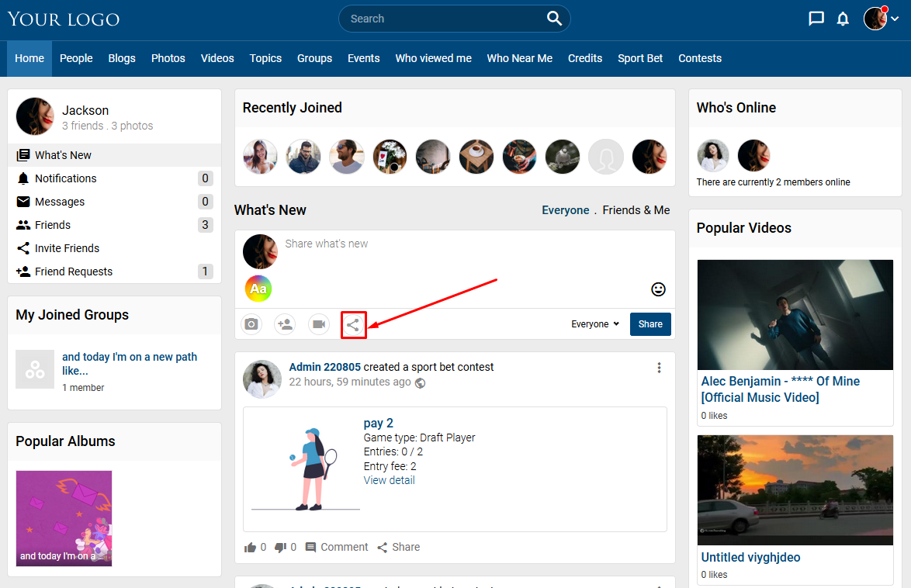This screenshot has width=911, height=588.
Task: Click the group placeholder thumbnail
Action: click(35, 369)
